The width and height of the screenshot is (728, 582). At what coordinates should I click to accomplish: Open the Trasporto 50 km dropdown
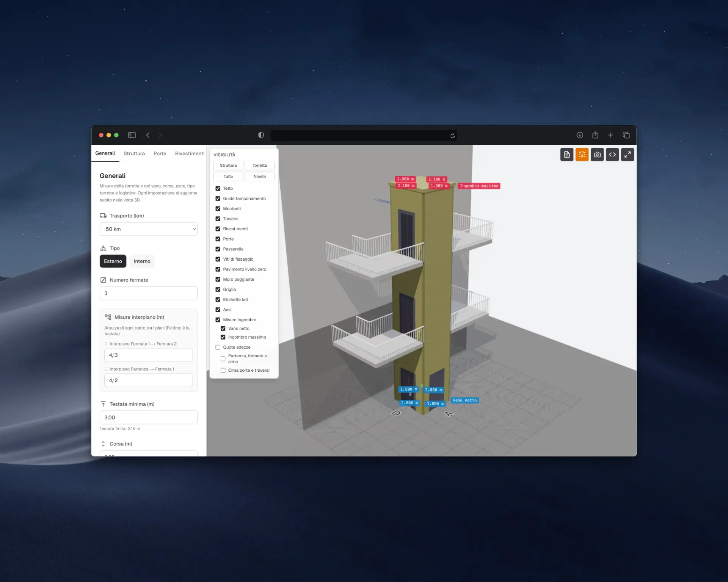(x=148, y=229)
